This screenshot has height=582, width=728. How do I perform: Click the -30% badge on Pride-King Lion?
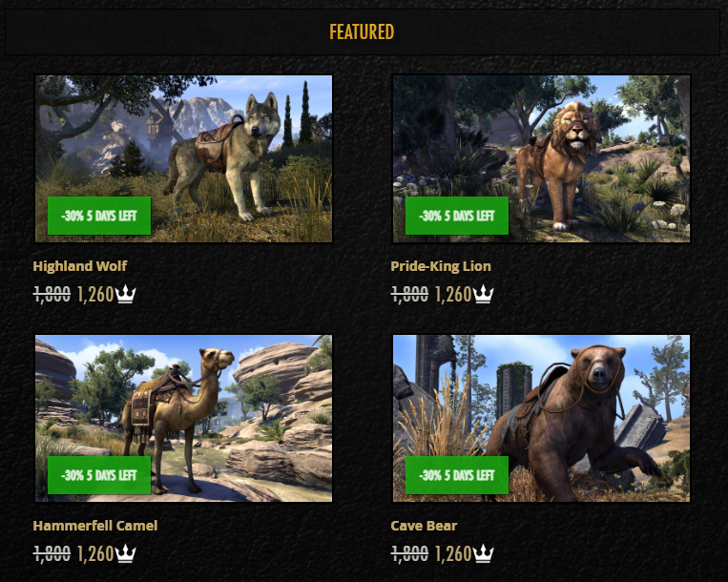point(457,216)
